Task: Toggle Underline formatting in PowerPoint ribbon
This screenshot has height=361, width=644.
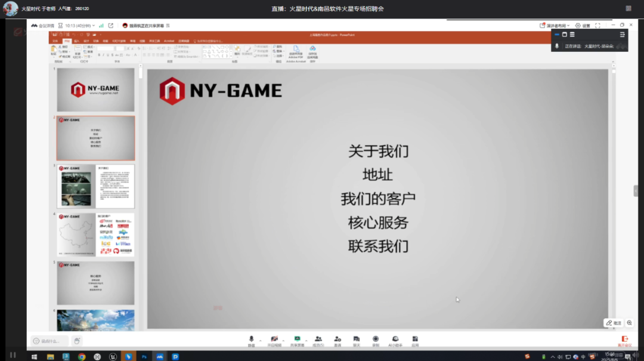Action: [108, 55]
